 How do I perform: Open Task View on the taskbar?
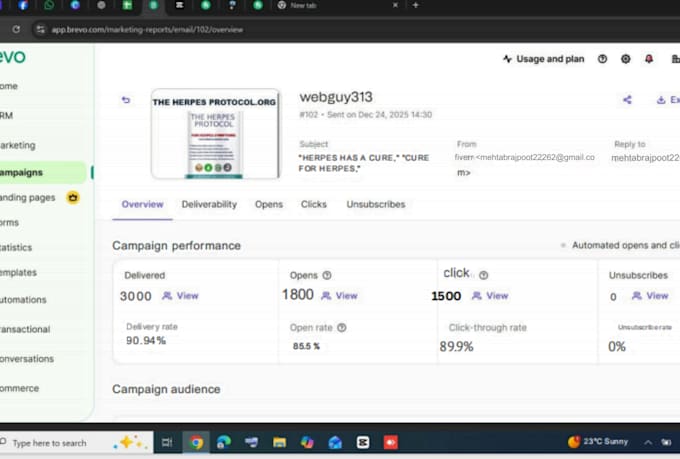tap(167, 443)
